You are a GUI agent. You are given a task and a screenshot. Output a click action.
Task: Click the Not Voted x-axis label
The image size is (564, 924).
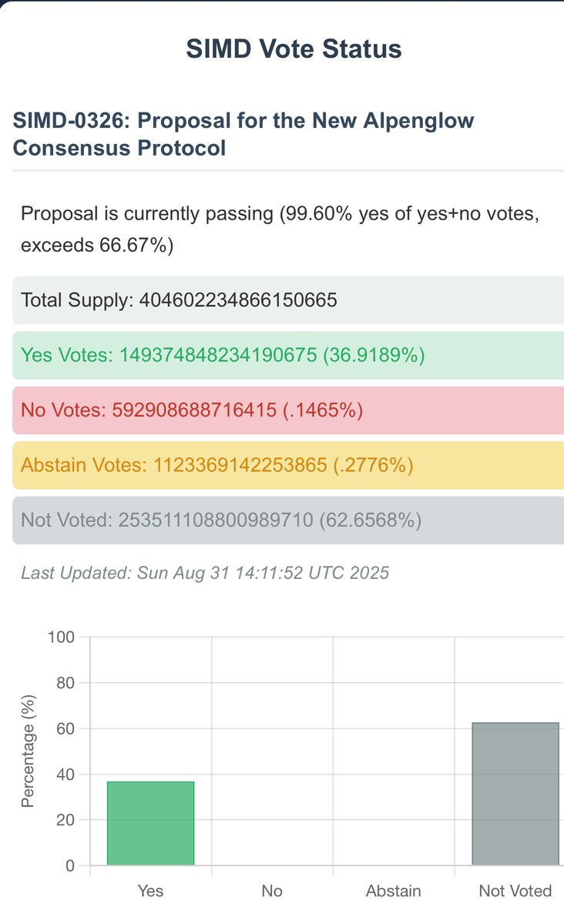[x=515, y=891]
